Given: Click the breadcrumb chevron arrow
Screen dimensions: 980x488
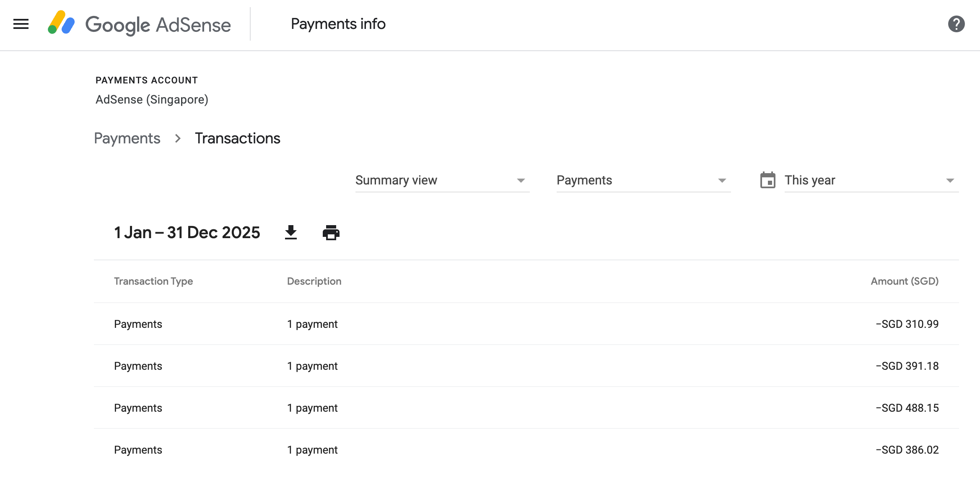Looking at the screenshot, I should (178, 138).
